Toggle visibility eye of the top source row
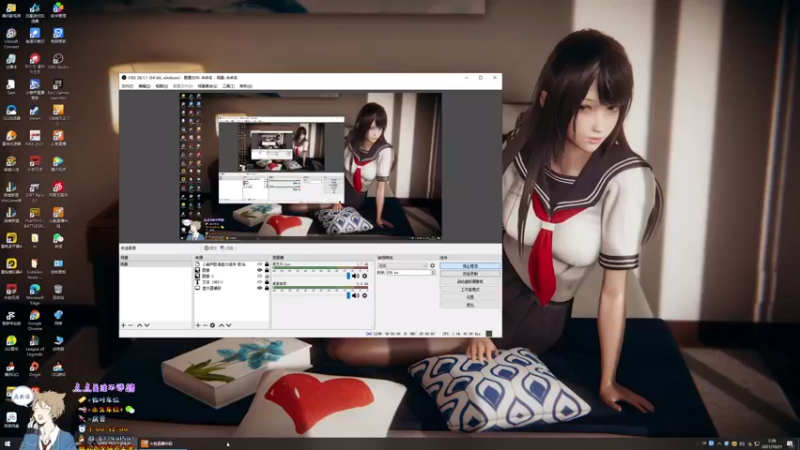This screenshot has height=450, width=800. [259, 264]
